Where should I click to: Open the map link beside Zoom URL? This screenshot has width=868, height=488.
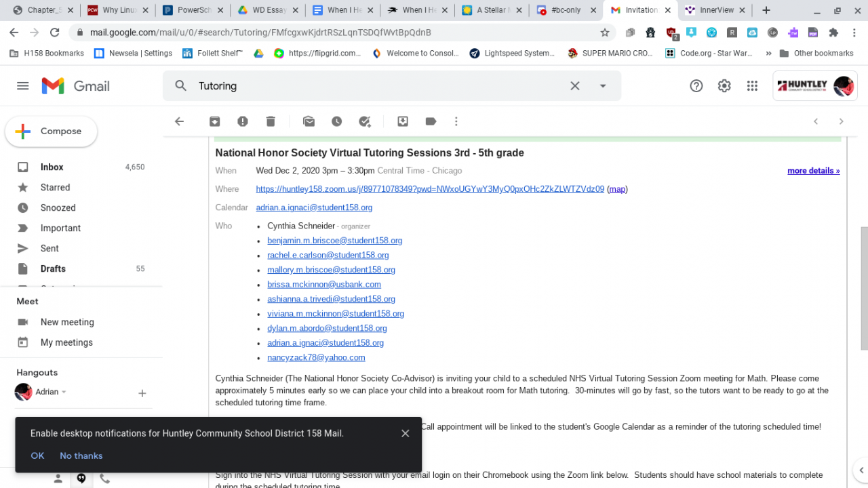coord(617,189)
